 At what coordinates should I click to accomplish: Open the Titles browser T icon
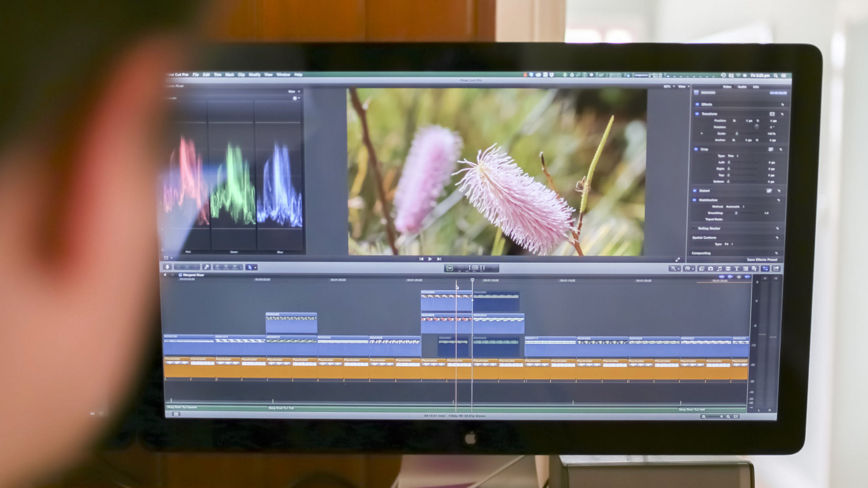(737, 268)
